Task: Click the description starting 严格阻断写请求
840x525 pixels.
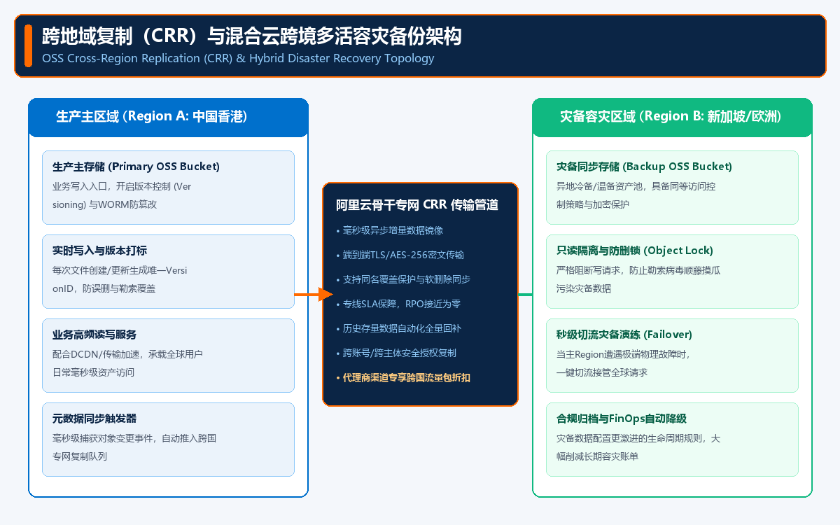Action: 638,280
